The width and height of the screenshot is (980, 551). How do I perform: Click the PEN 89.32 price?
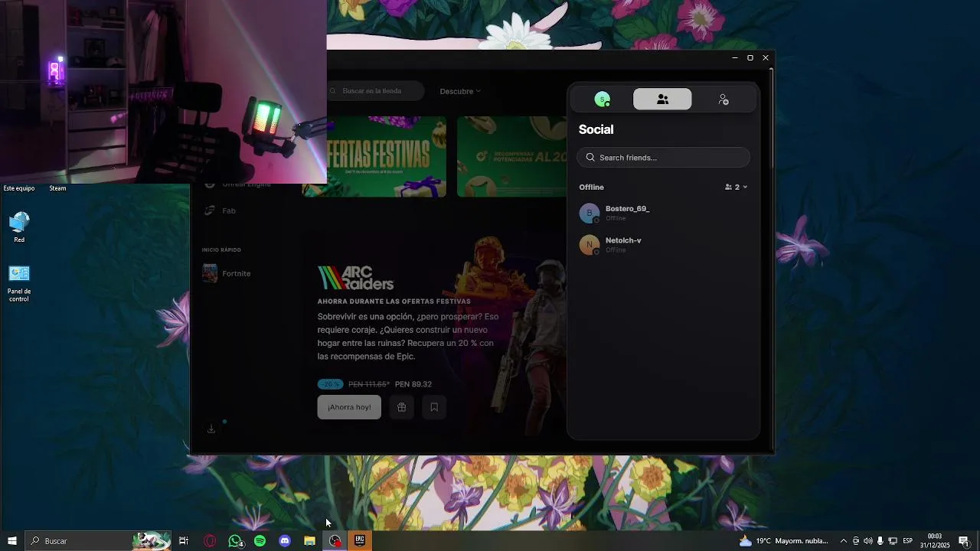click(x=413, y=384)
